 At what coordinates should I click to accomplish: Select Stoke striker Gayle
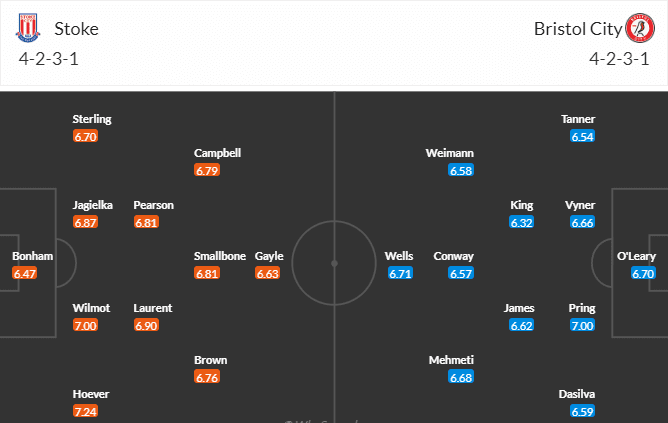[x=269, y=256]
